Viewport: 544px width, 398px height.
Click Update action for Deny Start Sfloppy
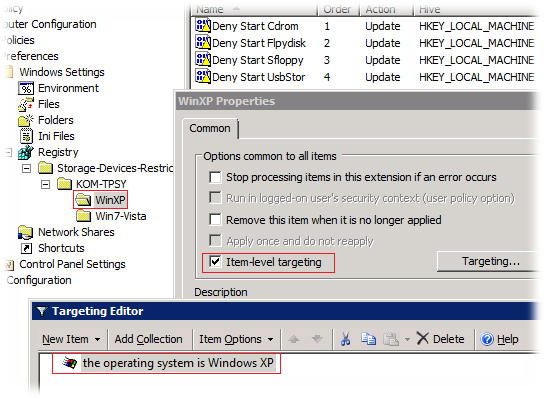(x=383, y=60)
